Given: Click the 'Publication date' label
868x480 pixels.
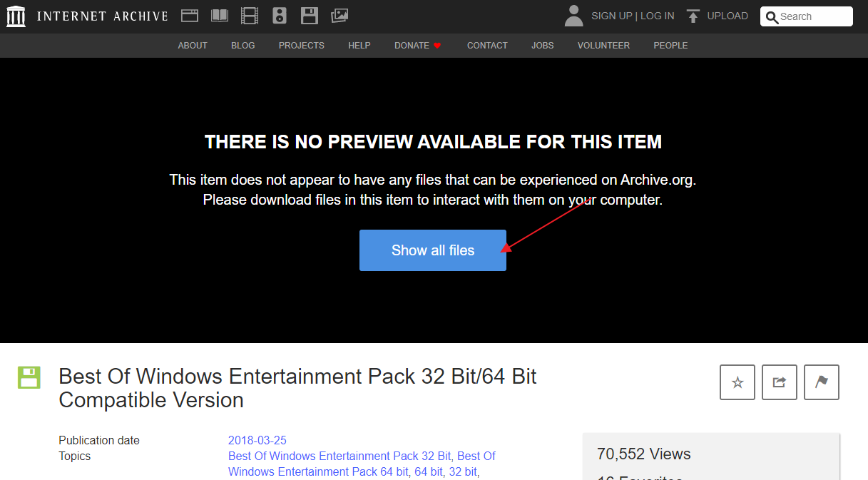Looking at the screenshot, I should coord(99,441).
